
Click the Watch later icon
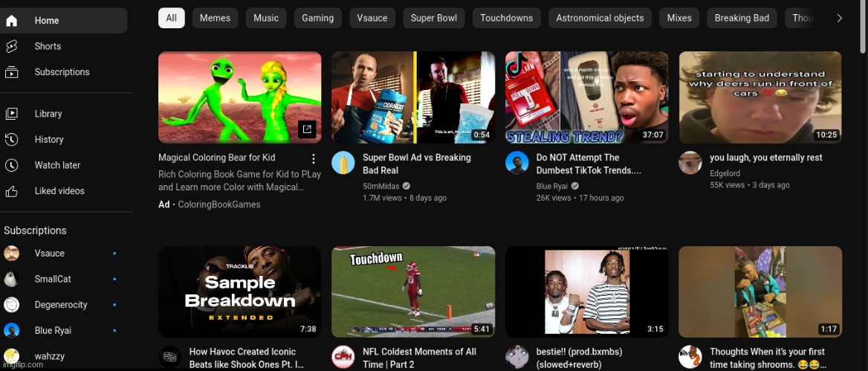click(11, 165)
